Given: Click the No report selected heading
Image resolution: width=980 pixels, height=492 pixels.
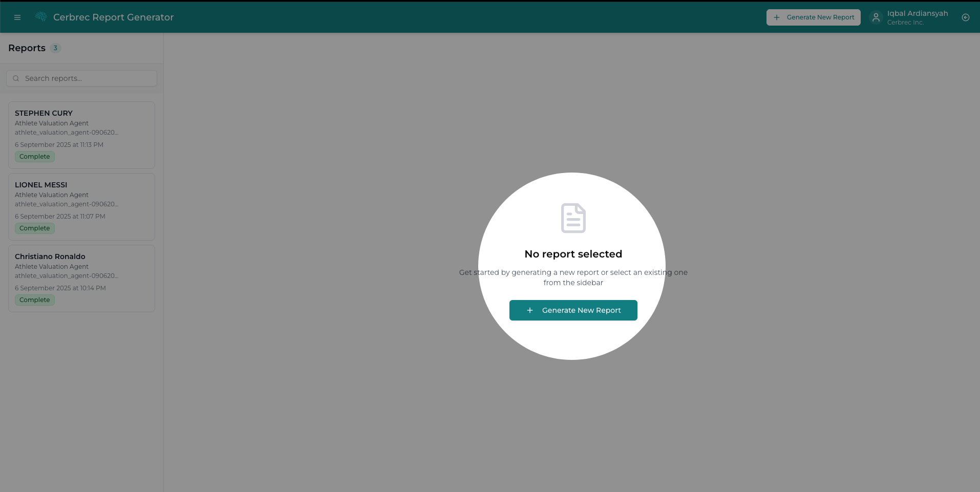Looking at the screenshot, I should [573, 254].
